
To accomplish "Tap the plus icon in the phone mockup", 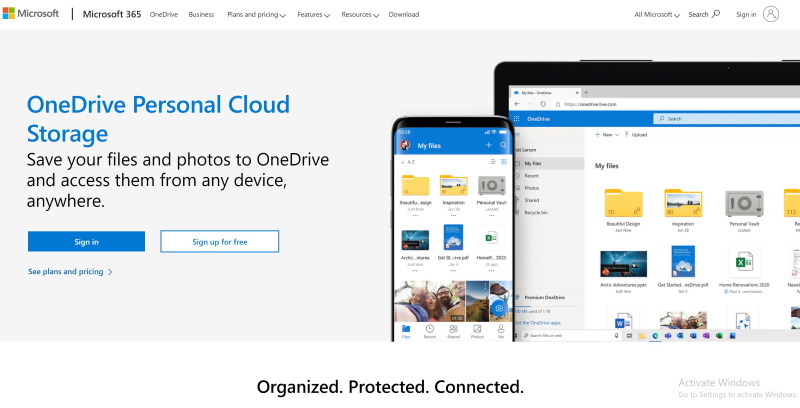I will tap(488, 145).
